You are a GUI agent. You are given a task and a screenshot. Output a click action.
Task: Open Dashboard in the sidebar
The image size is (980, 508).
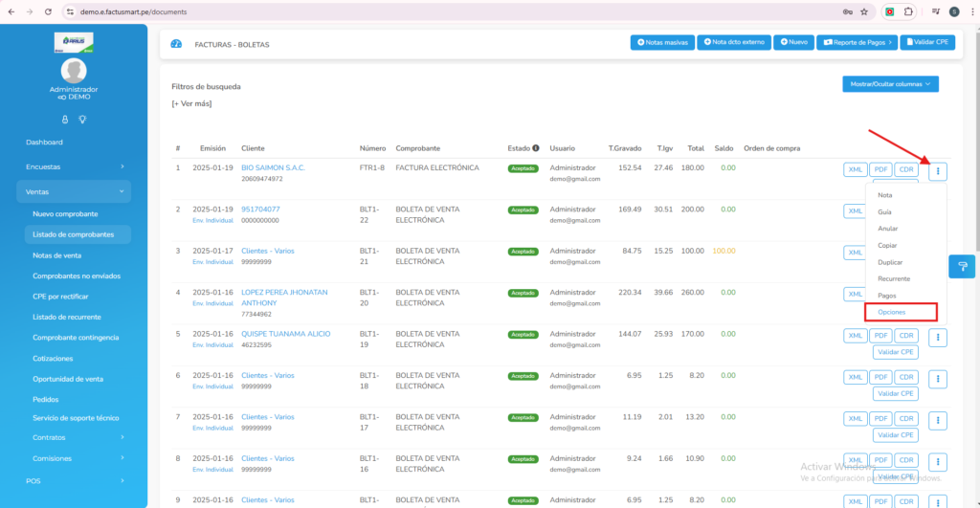point(44,142)
